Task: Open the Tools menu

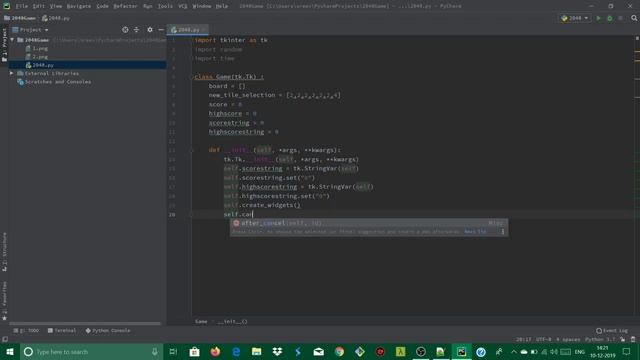Action: [x=165, y=6]
